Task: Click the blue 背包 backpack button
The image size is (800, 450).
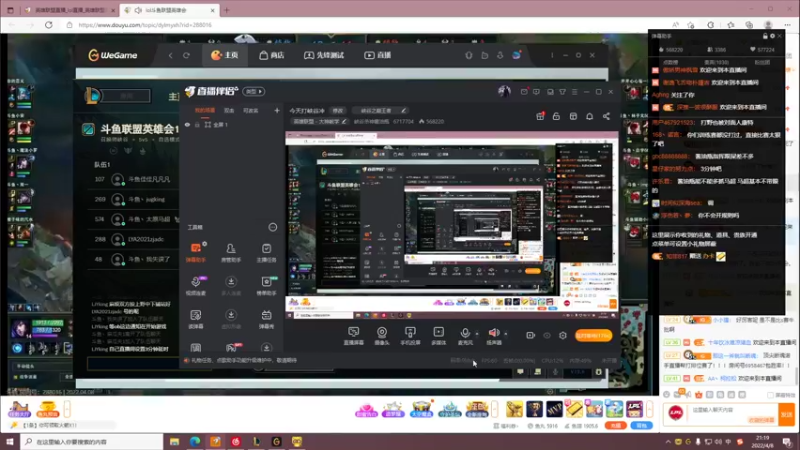Action: [641, 426]
